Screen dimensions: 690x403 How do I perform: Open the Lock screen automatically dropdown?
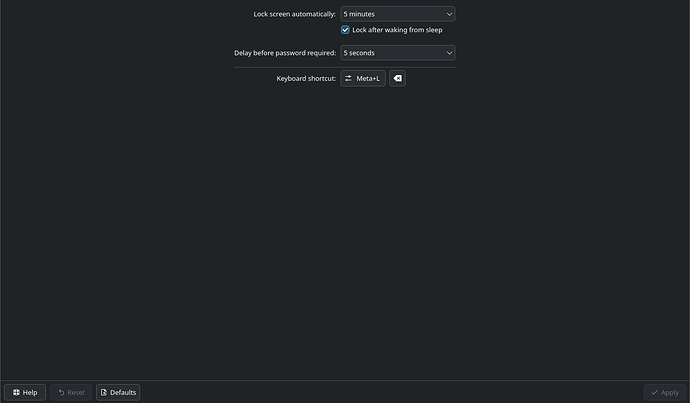(x=397, y=14)
